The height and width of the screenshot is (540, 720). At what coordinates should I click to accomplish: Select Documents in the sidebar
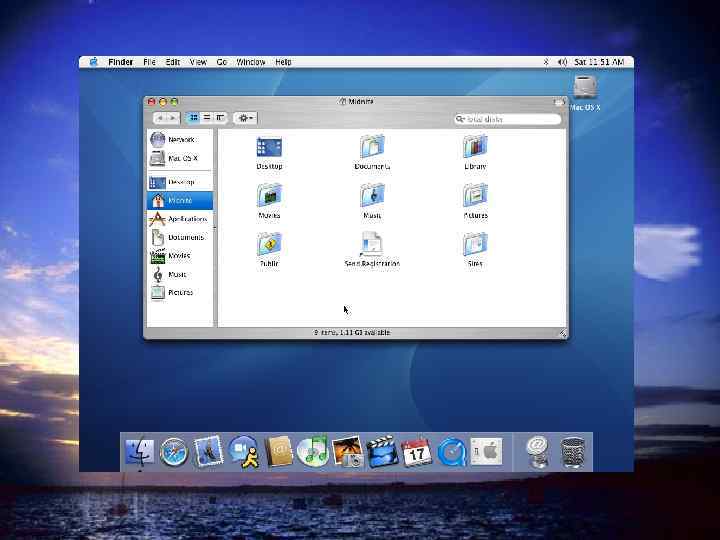pyautogui.click(x=180, y=237)
